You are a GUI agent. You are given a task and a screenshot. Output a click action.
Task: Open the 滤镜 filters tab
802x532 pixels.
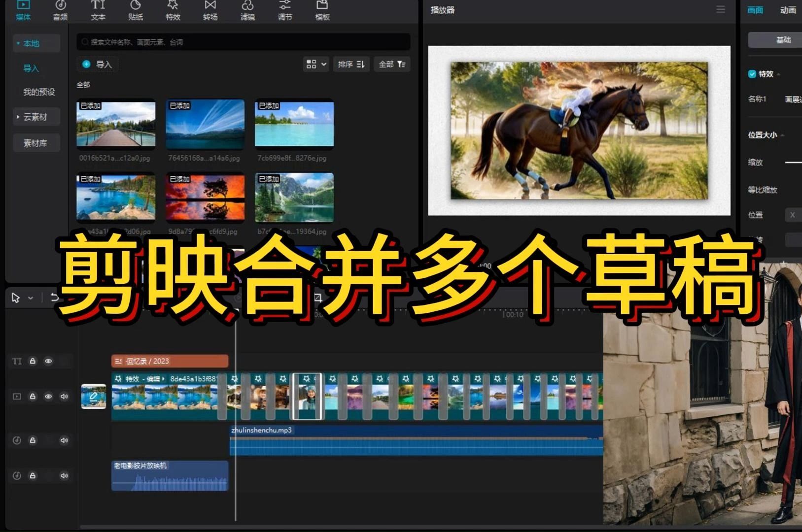[247, 10]
